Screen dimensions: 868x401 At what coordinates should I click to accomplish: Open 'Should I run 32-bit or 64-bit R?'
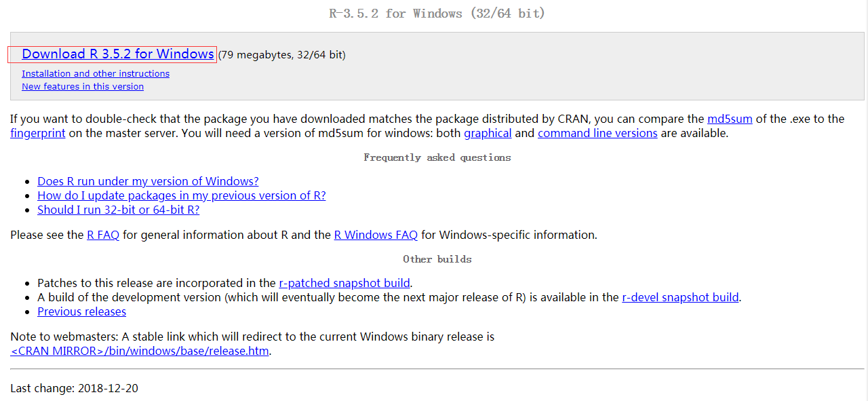coord(119,210)
